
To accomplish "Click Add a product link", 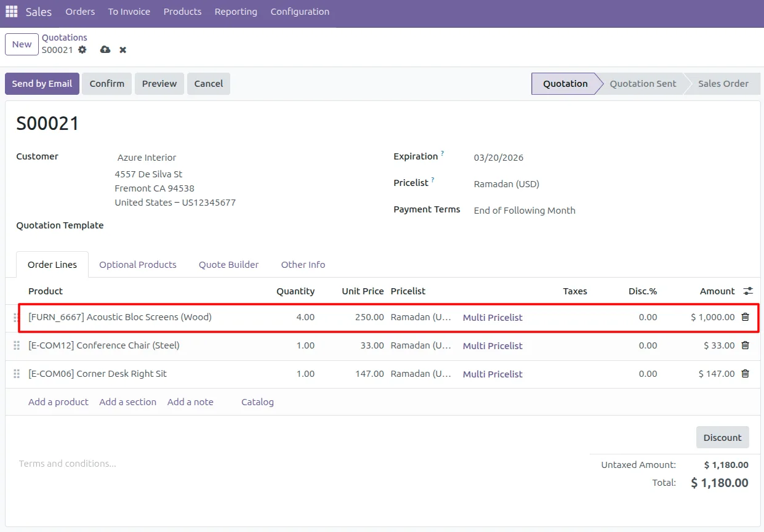I will pos(58,402).
